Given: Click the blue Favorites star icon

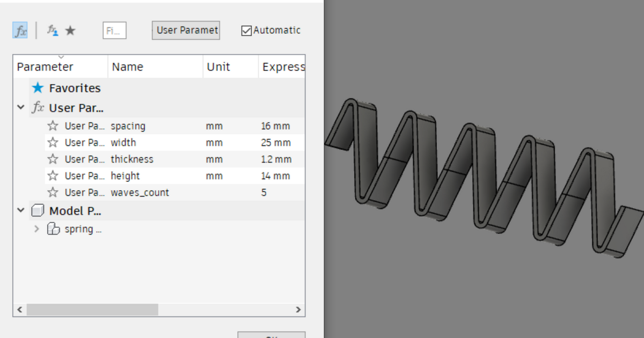Looking at the screenshot, I should coord(38,87).
